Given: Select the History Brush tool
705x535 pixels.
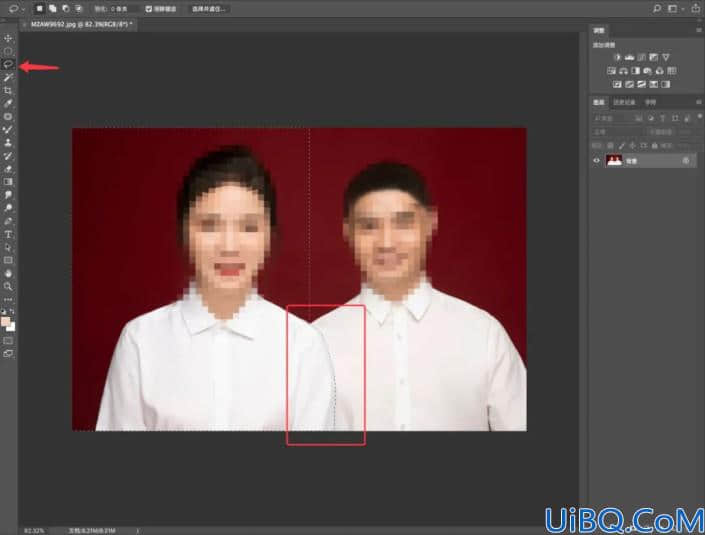Looking at the screenshot, I should [x=8, y=156].
